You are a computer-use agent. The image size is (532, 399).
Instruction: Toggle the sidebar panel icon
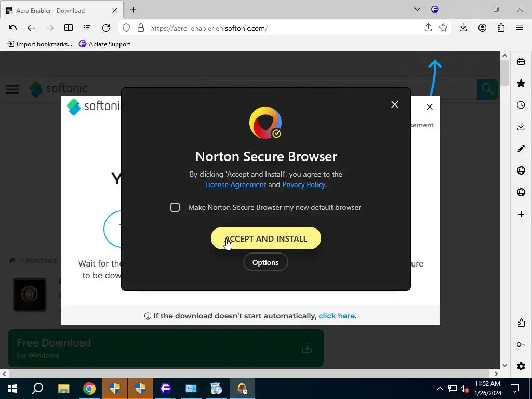[x=69, y=28]
